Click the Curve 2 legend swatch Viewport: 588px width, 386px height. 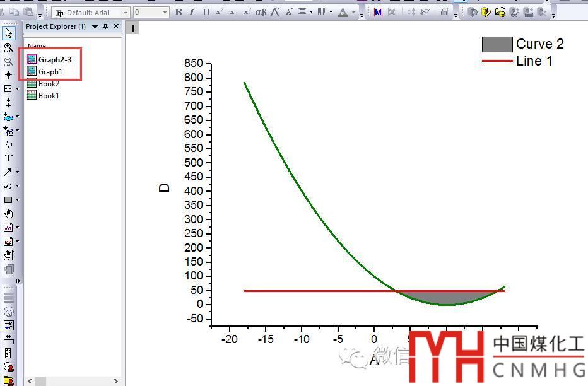[x=497, y=44]
